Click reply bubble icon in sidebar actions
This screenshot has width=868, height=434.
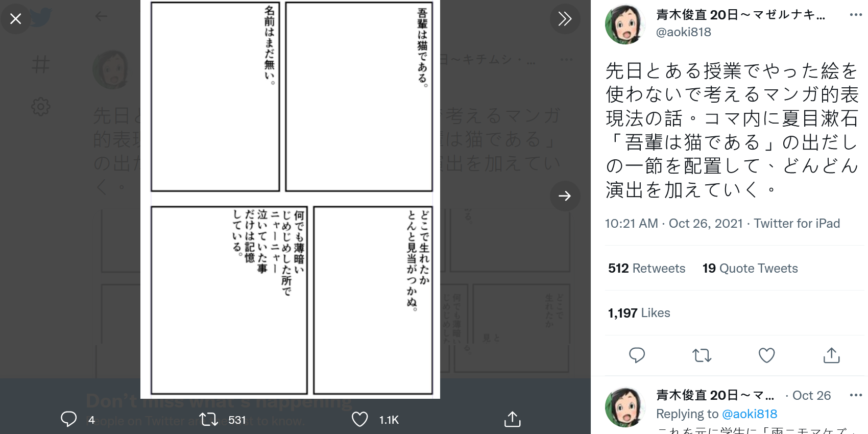click(637, 355)
